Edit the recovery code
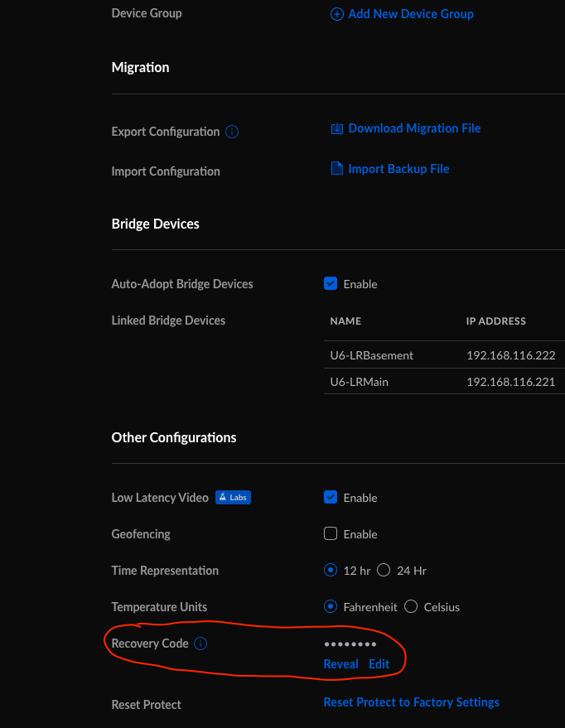Screen dimensions: 565x728 click(x=379, y=664)
